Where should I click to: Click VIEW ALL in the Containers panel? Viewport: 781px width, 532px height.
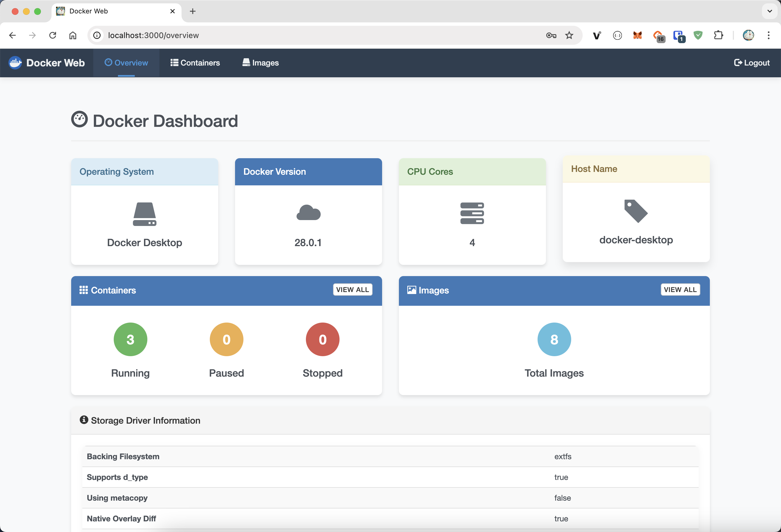tap(352, 290)
